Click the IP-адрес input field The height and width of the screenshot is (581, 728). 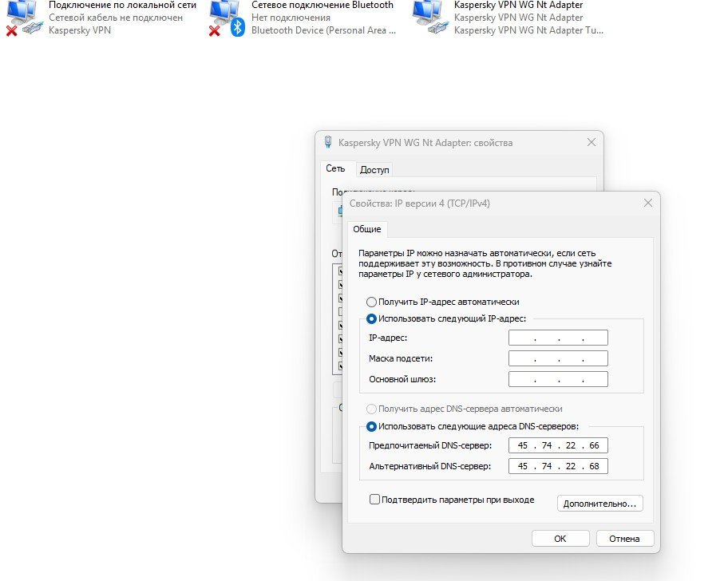point(558,338)
